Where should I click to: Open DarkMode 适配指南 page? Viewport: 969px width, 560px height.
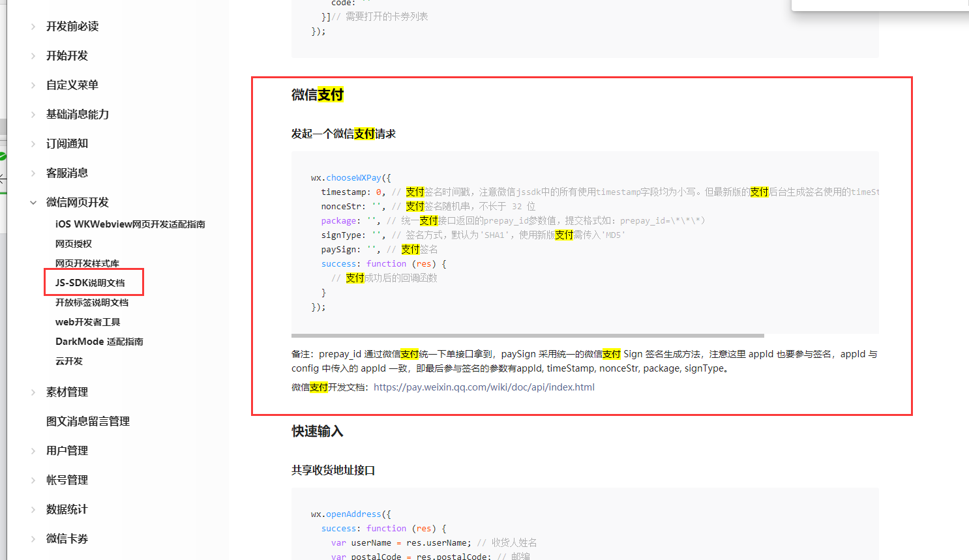pyautogui.click(x=99, y=342)
